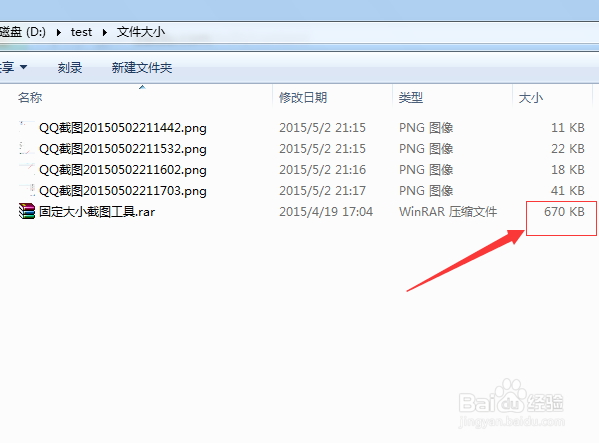Viewport: 599px width, 443px height.
Task: Select the 固定大小截图工具.rar file name
Action: pyautogui.click(x=97, y=212)
